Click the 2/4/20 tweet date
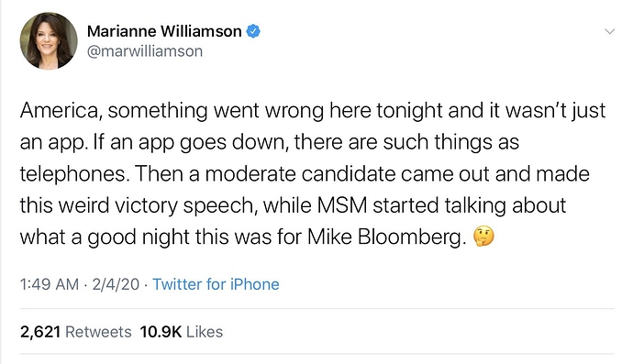633x364 pixels. [x=116, y=284]
